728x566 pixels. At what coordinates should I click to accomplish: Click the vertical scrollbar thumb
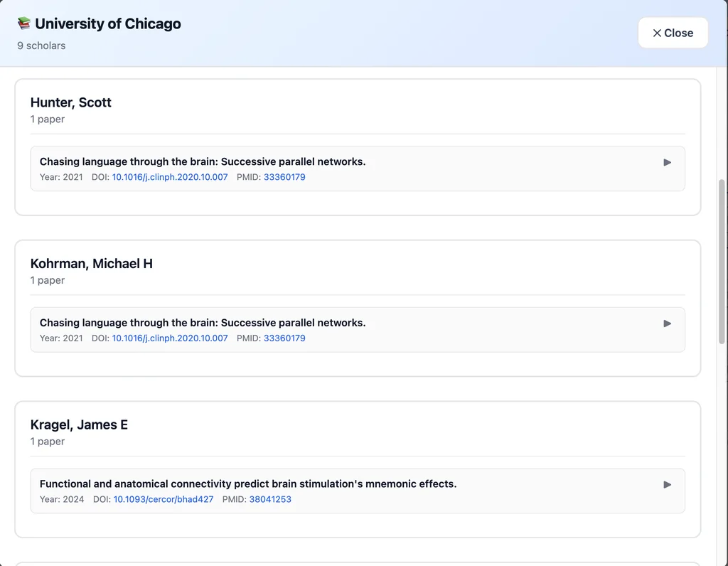722,262
